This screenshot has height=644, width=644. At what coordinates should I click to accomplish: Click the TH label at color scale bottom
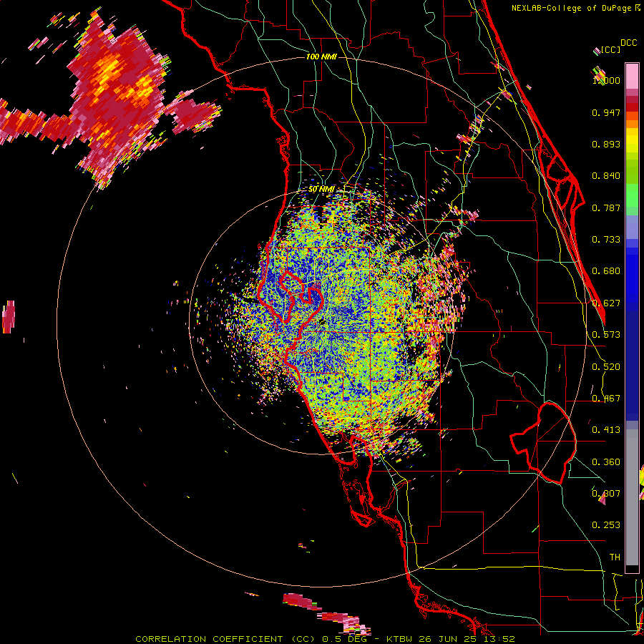(615, 557)
